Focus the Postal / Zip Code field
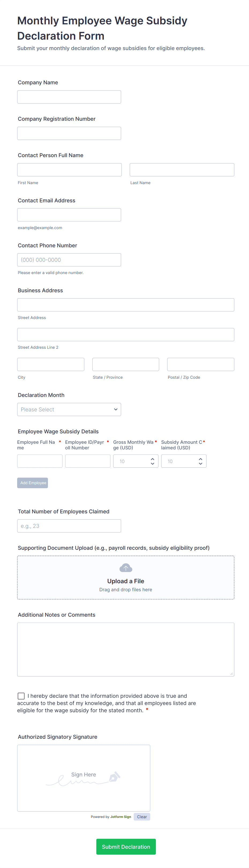The image size is (249, 868). click(201, 364)
